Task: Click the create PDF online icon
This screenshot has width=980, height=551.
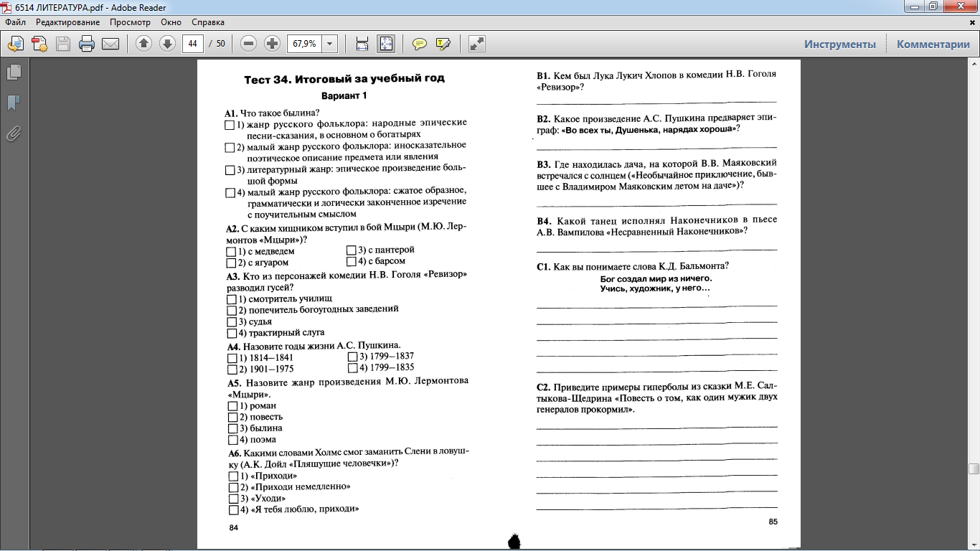Action: click(15, 44)
